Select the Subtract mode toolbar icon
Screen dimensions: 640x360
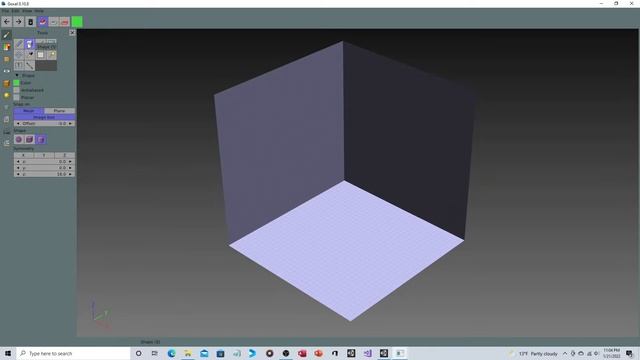point(53,22)
